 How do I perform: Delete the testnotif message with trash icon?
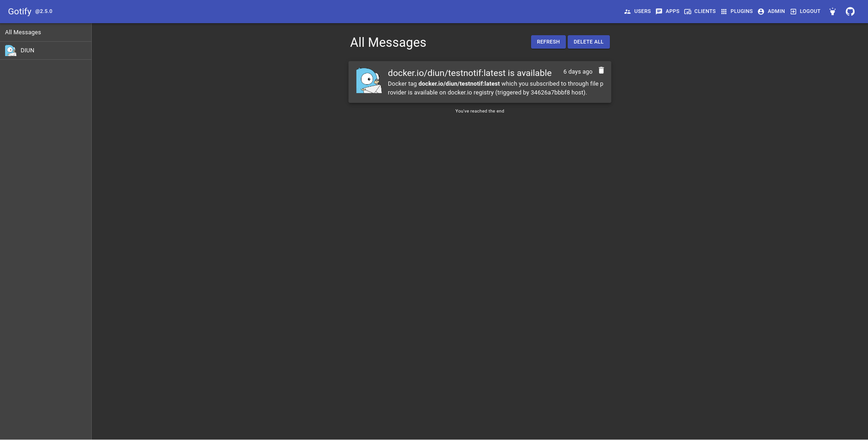point(601,70)
